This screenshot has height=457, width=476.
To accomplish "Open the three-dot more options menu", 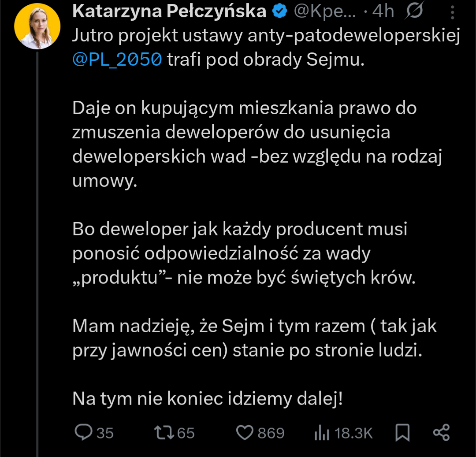I will [x=452, y=13].
